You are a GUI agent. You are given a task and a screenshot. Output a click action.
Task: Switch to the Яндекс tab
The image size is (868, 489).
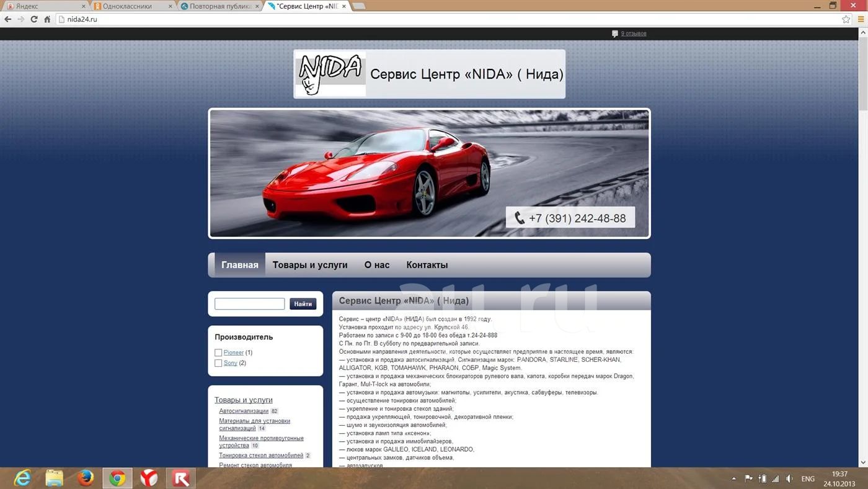43,6
